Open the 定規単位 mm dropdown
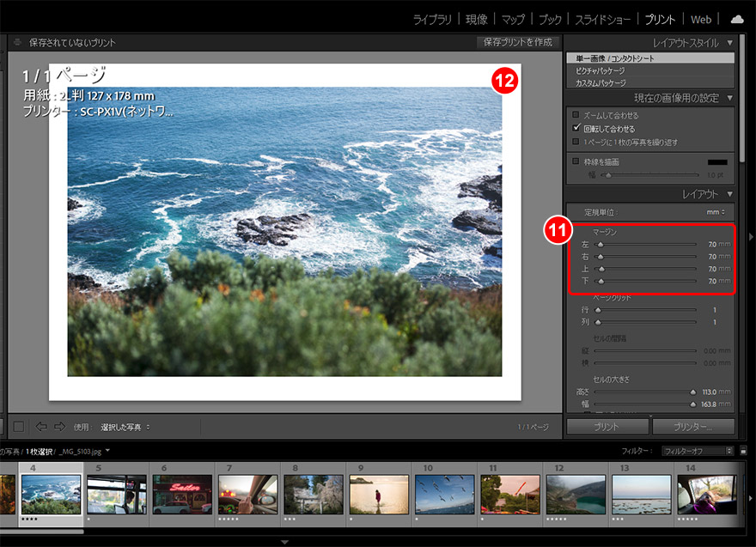The image size is (756, 547). 715,212
